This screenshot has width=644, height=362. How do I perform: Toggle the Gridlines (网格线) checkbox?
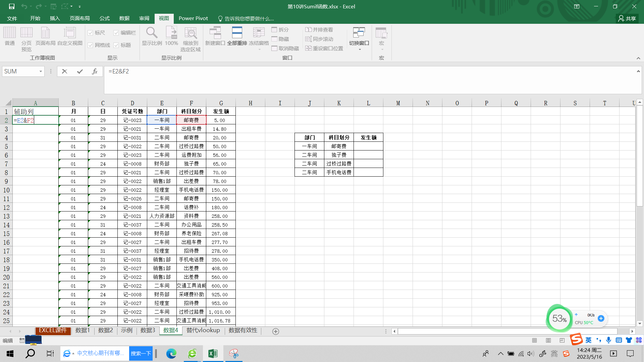coord(99,45)
